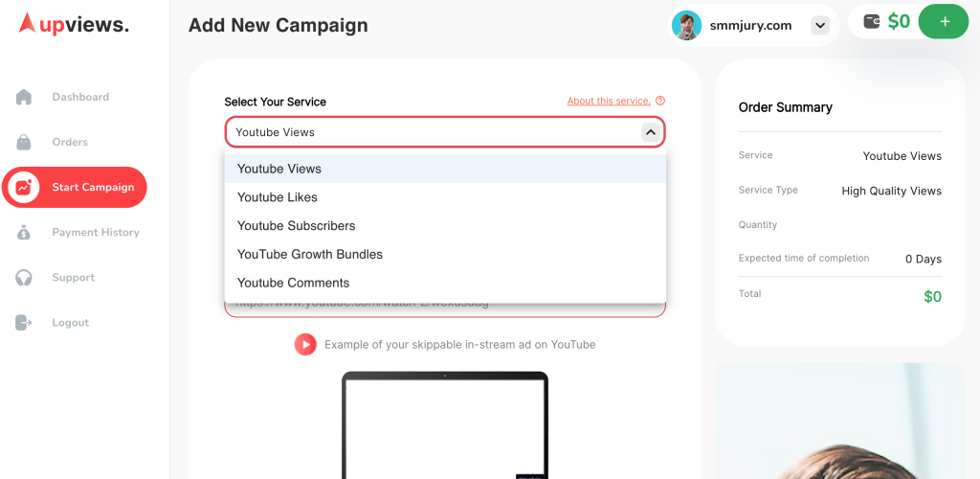Click the upviews logo
Viewport: 980px width, 479px height.
74,24
